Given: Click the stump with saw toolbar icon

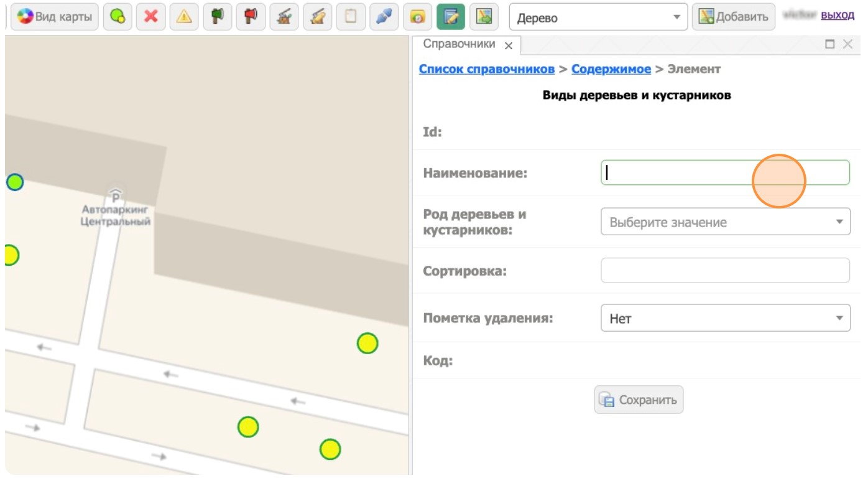Looking at the screenshot, I should coord(284,17).
